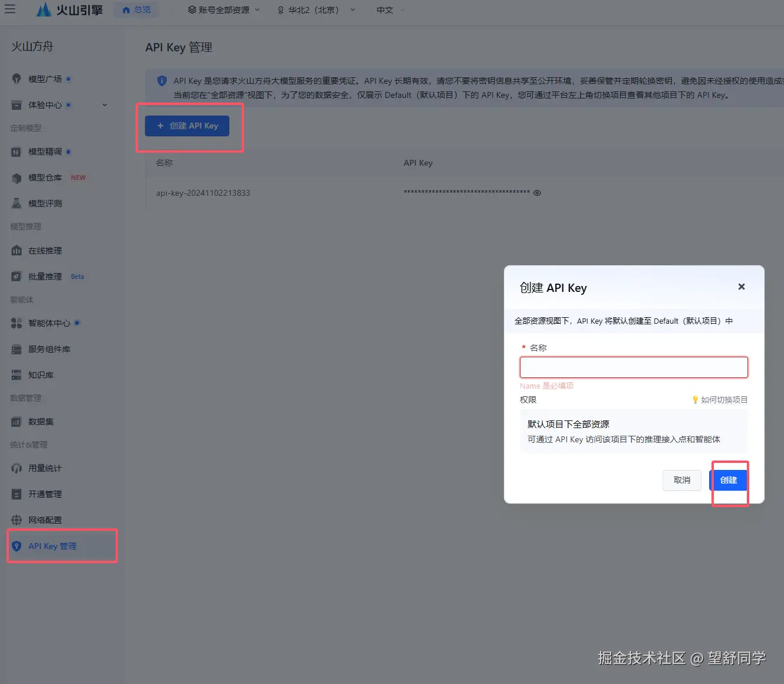
Task: Expand the 账号全部资源 dropdown
Action: point(223,9)
